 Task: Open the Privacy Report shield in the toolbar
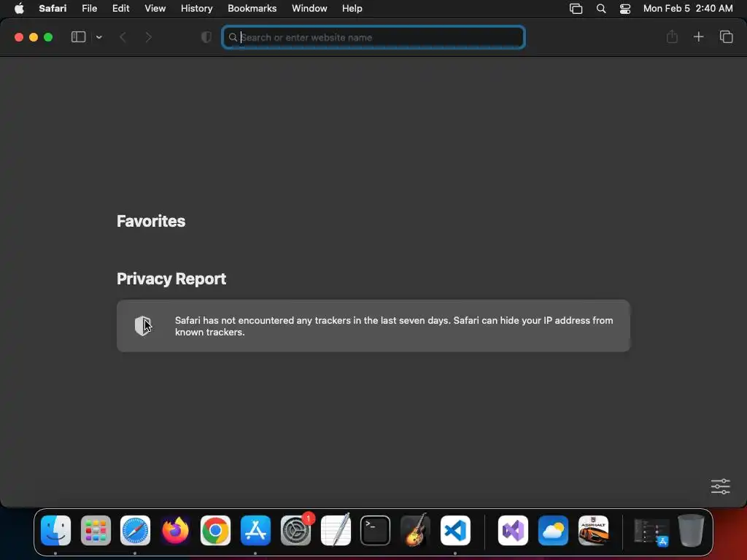[206, 37]
